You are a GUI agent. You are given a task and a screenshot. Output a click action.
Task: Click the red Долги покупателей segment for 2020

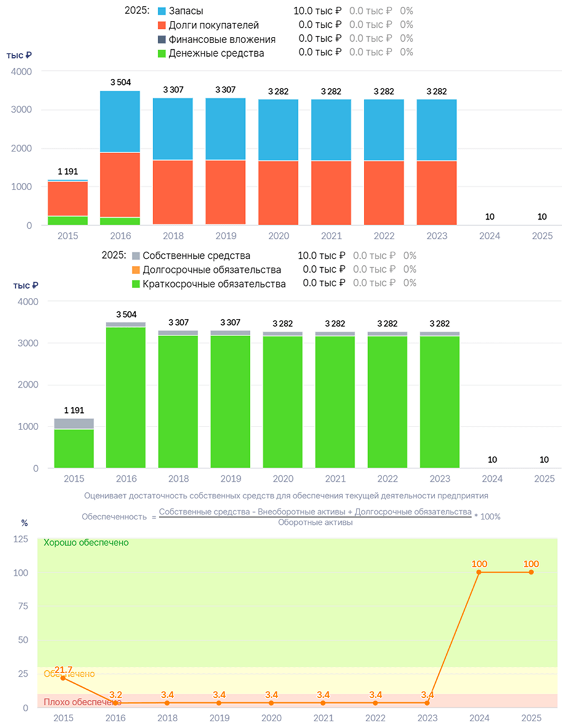pyautogui.click(x=278, y=193)
